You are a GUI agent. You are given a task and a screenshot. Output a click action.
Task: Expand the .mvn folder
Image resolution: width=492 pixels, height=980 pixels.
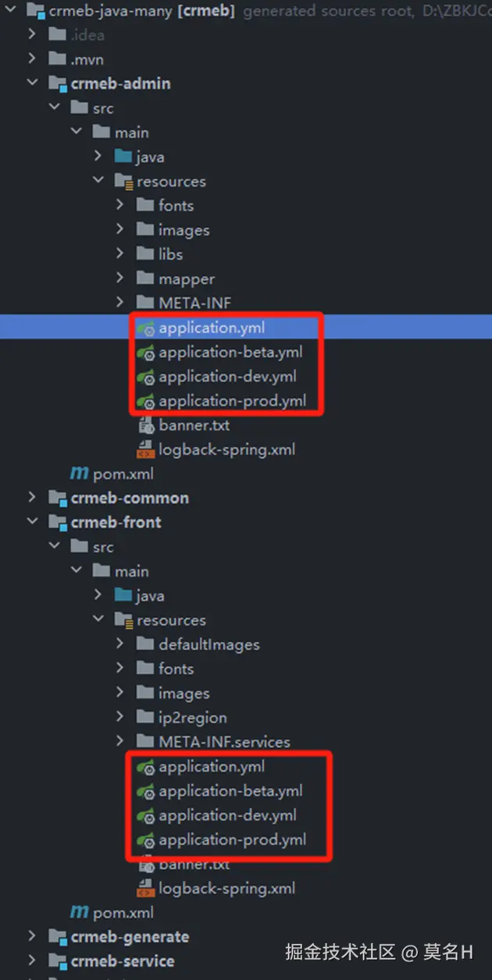pos(31,59)
